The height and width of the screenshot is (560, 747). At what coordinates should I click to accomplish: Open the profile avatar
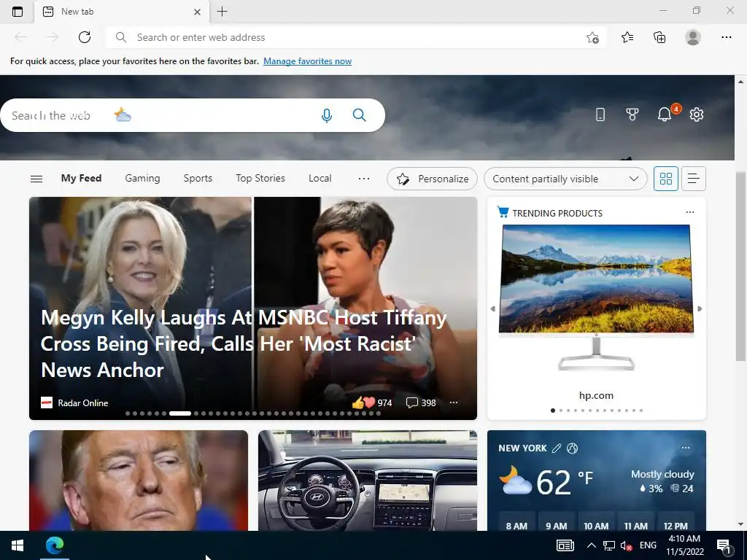[693, 37]
